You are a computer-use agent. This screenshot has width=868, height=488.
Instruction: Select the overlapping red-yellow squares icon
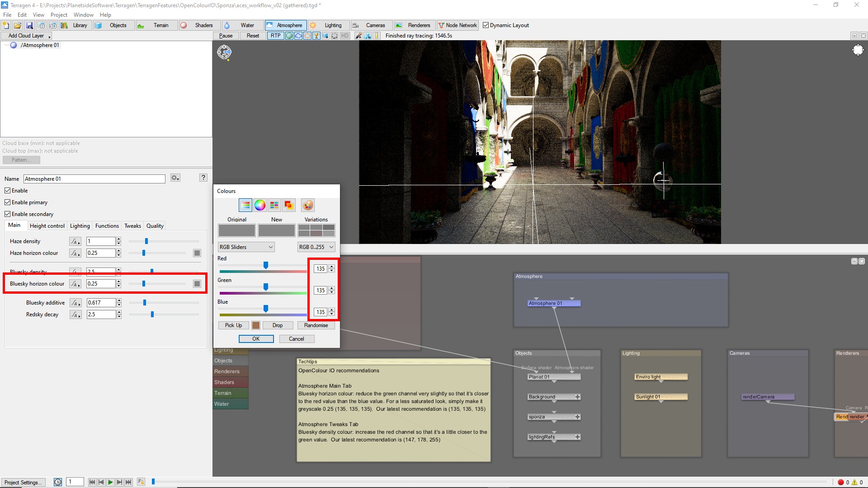[x=288, y=205]
